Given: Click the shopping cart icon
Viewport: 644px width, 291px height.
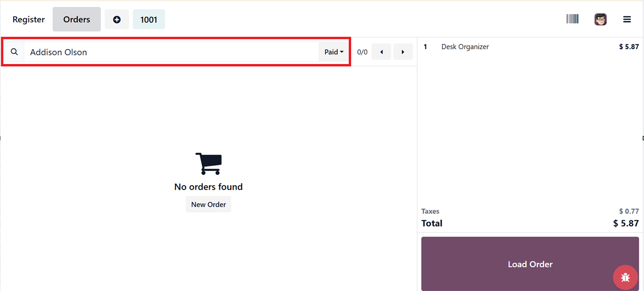Looking at the screenshot, I should pos(209,163).
